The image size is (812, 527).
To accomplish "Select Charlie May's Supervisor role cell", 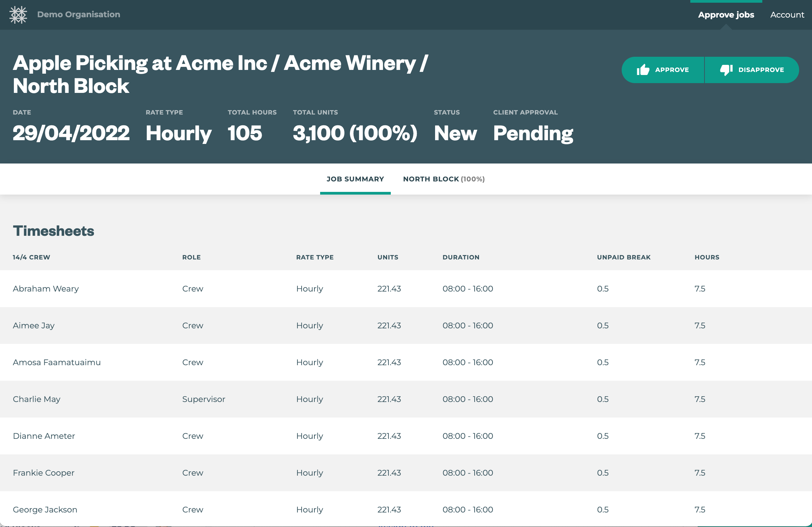I will pyautogui.click(x=204, y=399).
